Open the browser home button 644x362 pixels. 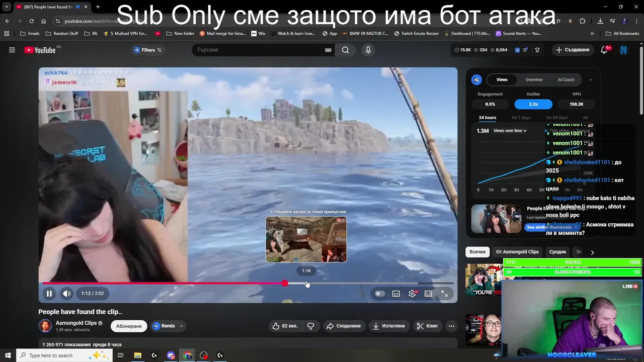pos(43,21)
